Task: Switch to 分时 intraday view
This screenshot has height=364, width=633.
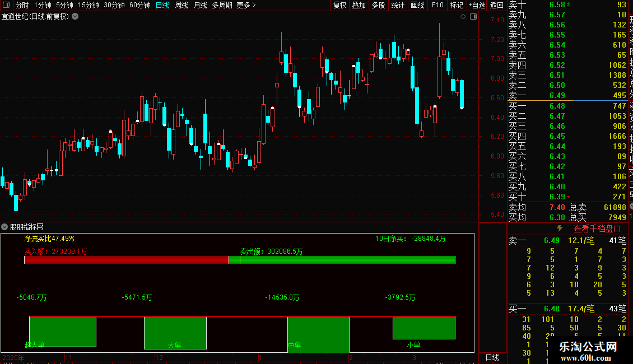Action: 22,5
